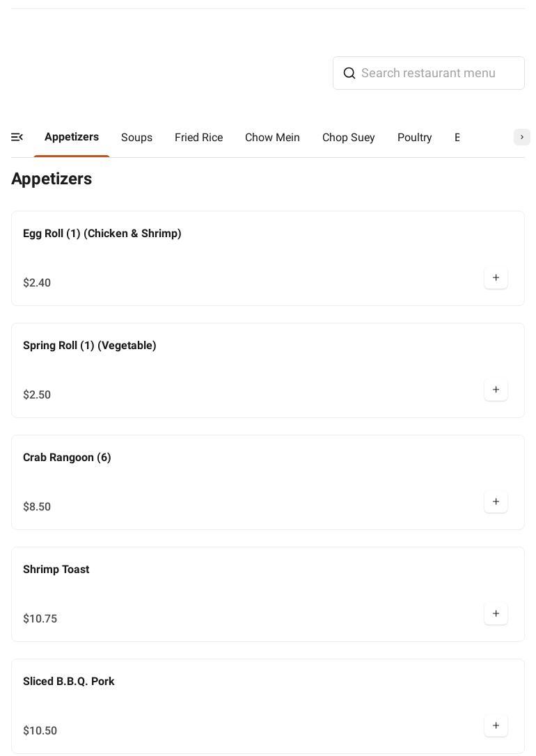This screenshot has height=756, width=536.
Task: Add Sliced B.B.Q. Pork to order
Action: (496, 726)
